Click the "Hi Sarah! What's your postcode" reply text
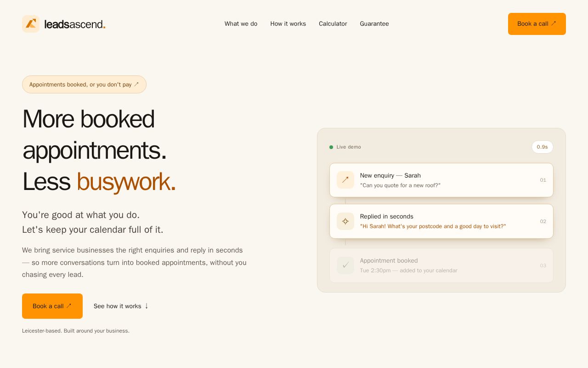 click(x=433, y=226)
